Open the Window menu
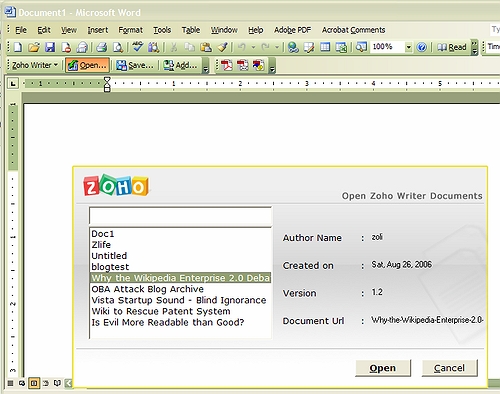 point(224,30)
